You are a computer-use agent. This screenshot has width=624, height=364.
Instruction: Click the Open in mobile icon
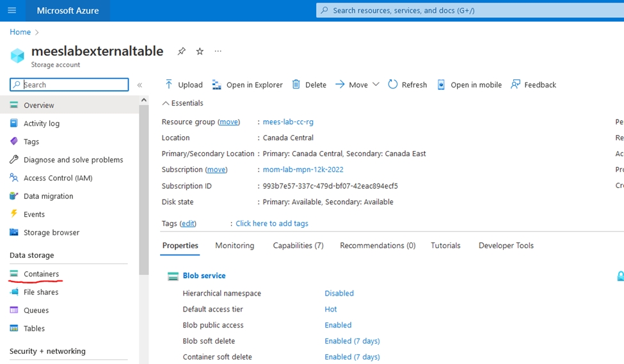(441, 84)
